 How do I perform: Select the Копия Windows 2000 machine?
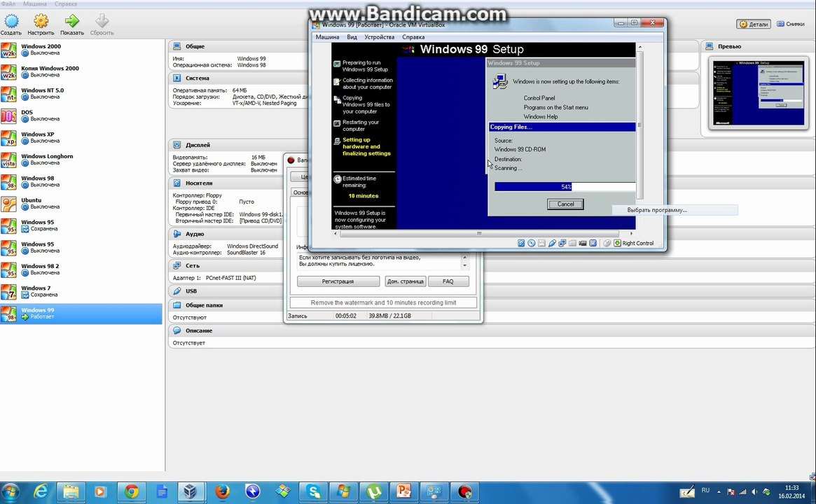(x=81, y=72)
